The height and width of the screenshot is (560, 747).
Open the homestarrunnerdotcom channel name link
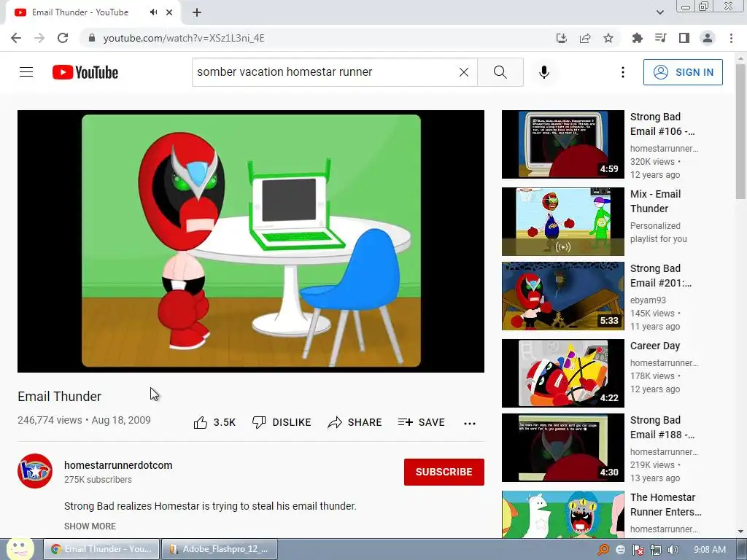118,465
